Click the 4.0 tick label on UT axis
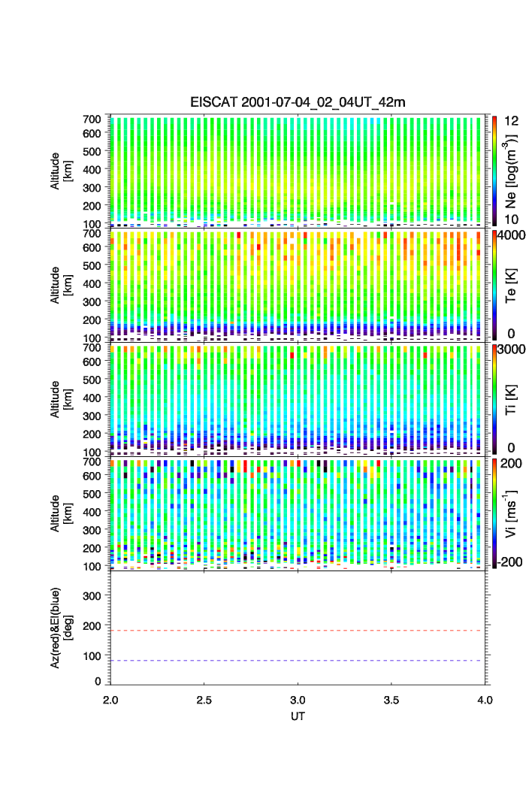Screen dimensions: 532x799 point(485,699)
